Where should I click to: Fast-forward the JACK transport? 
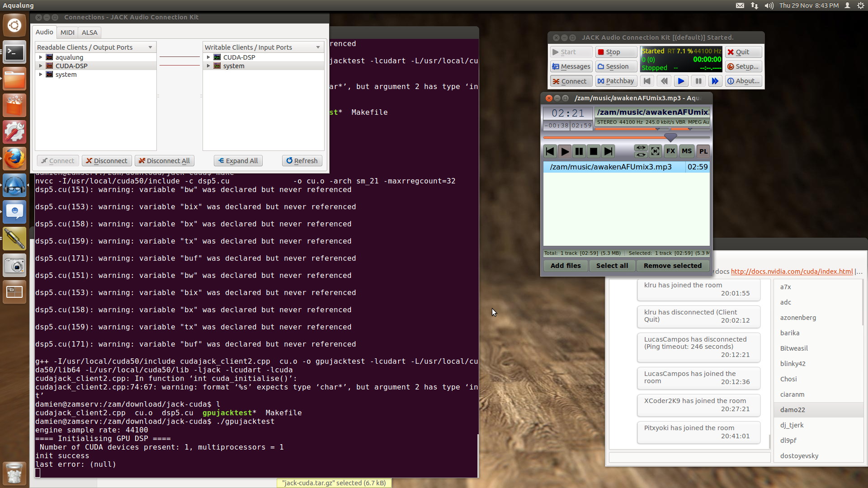[715, 81]
